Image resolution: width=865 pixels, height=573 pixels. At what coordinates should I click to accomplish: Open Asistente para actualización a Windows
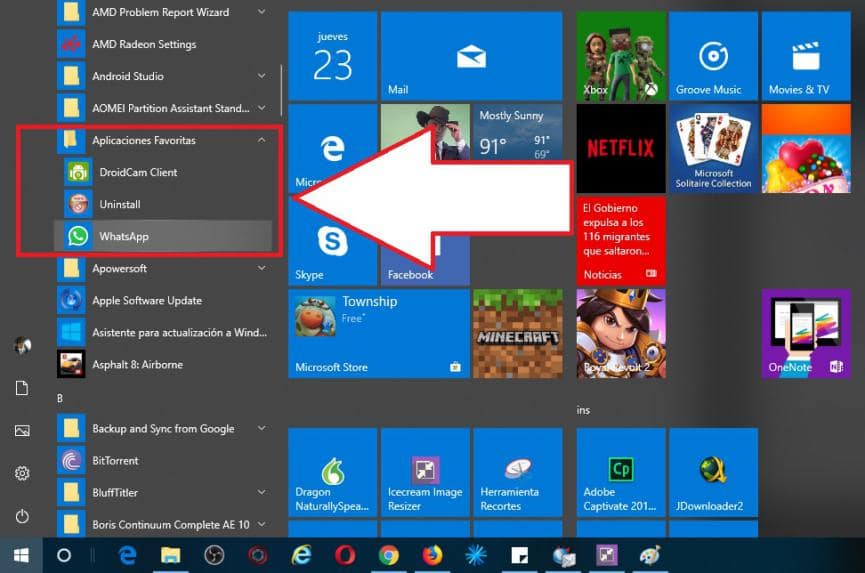pyautogui.click(x=163, y=333)
